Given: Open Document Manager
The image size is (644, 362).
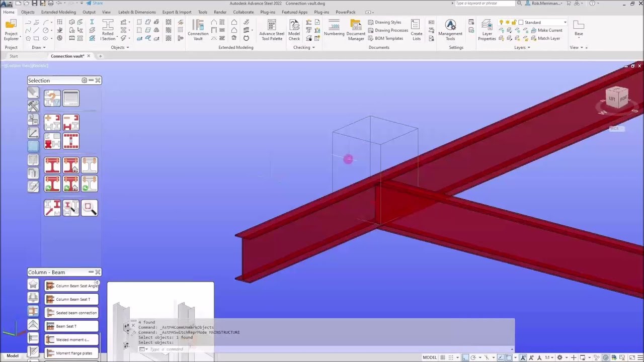Looking at the screenshot, I should (x=356, y=30).
